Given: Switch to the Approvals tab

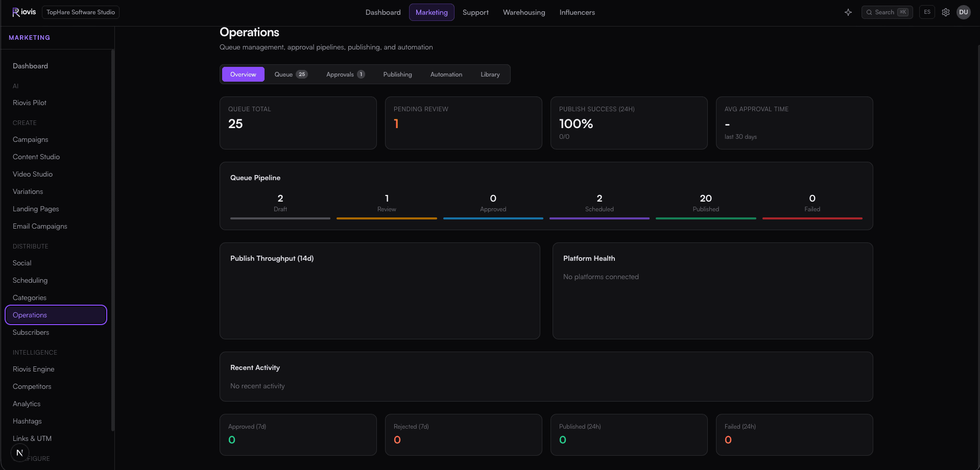Looking at the screenshot, I should point(345,75).
